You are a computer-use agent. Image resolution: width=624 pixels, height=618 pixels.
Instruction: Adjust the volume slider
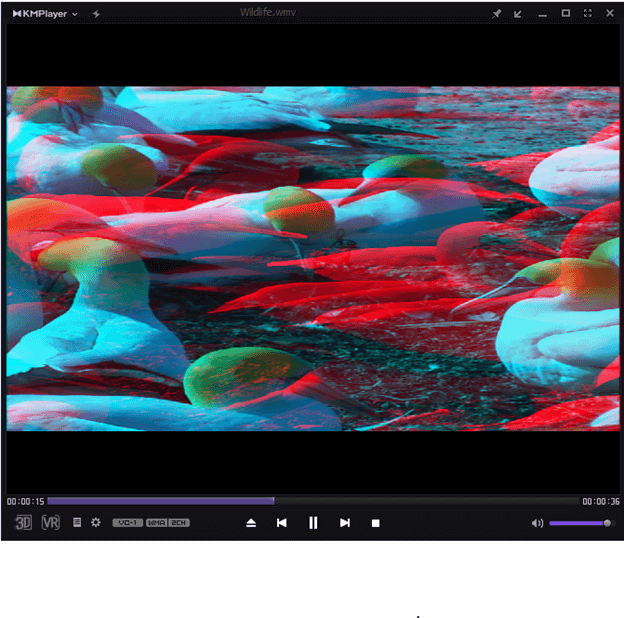580,523
